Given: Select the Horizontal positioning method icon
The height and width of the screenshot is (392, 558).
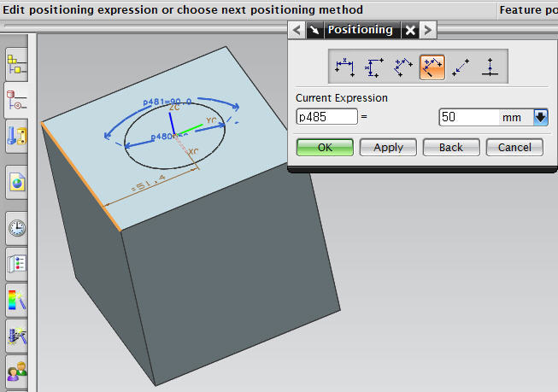Looking at the screenshot, I should [x=344, y=67].
